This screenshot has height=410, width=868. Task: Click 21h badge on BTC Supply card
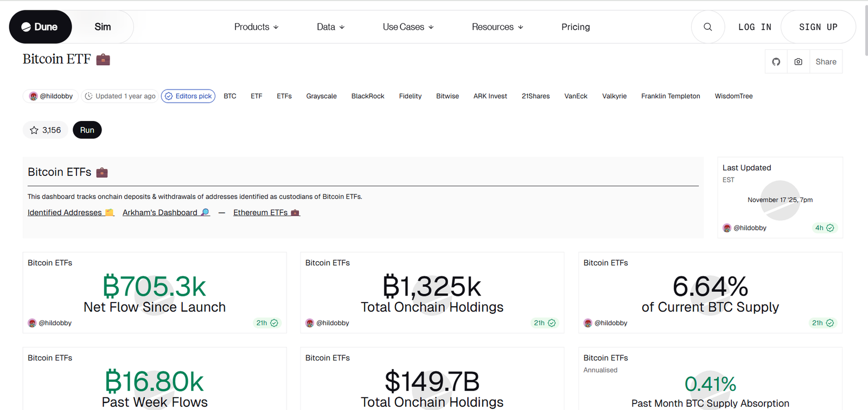pos(822,323)
